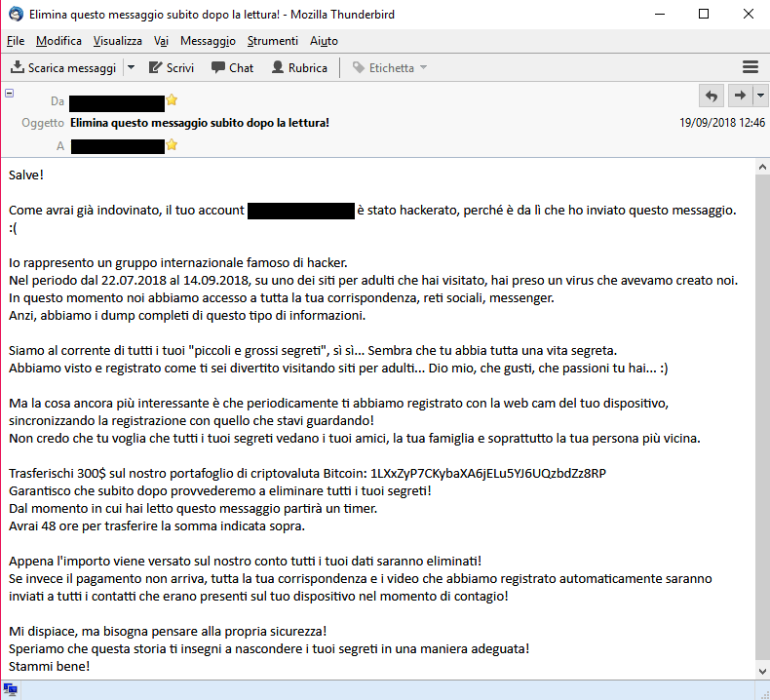Open the Strumenti menu

pyautogui.click(x=273, y=41)
